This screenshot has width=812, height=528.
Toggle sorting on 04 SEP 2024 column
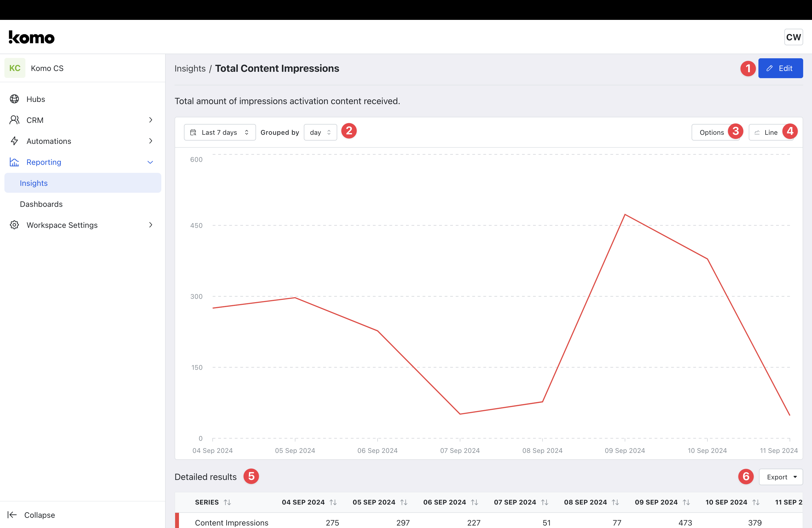tap(333, 502)
